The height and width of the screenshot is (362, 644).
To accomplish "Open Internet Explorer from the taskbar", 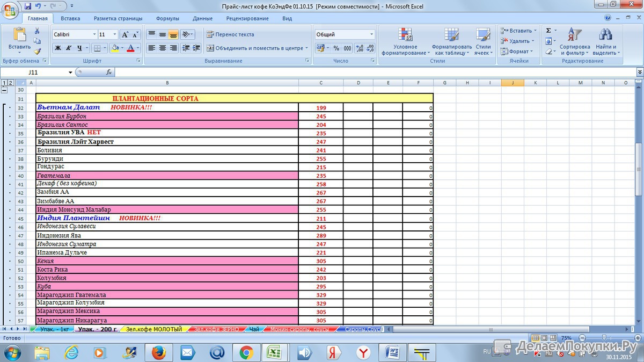I will pyautogui.click(x=71, y=352).
